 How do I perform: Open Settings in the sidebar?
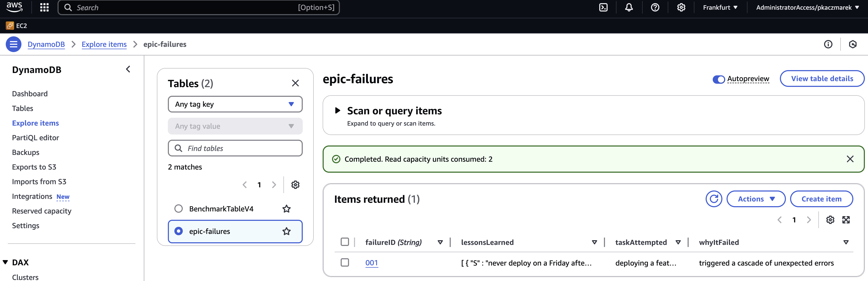click(26, 226)
